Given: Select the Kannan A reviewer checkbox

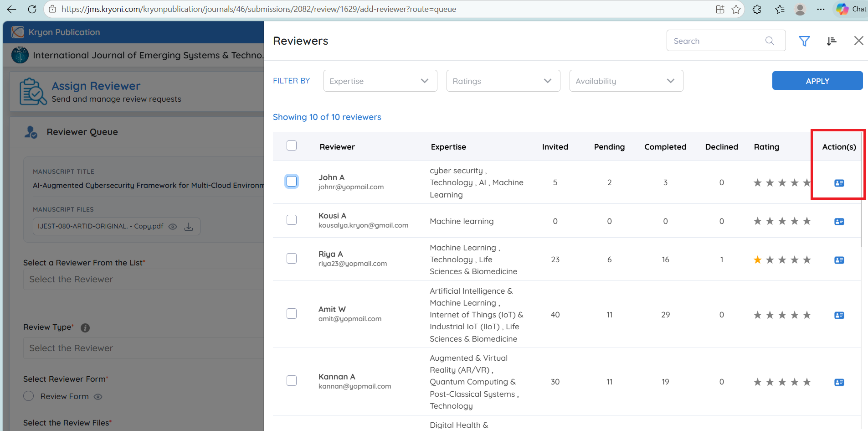Looking at the screenshot, I should (292, 380).
